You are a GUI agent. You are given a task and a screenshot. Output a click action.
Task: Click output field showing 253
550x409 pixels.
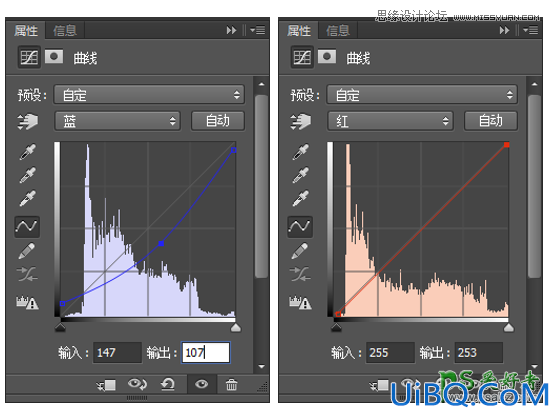click(x=478, y=353)
